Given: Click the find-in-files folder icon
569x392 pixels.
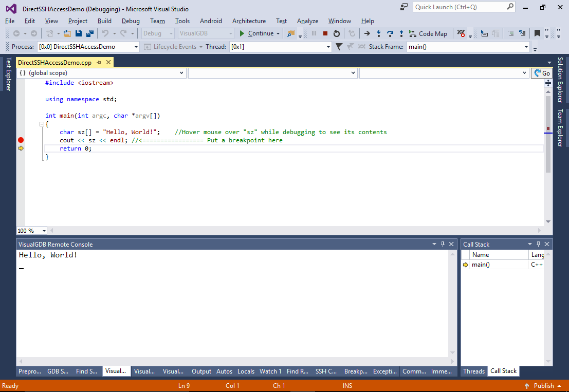Looking at the screenshot, I should point(291,33).
